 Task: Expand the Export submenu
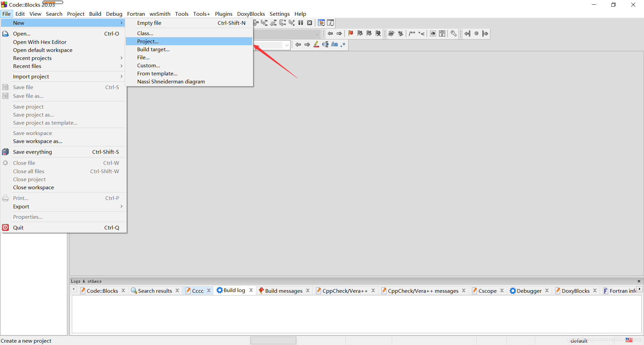(64, 206)
